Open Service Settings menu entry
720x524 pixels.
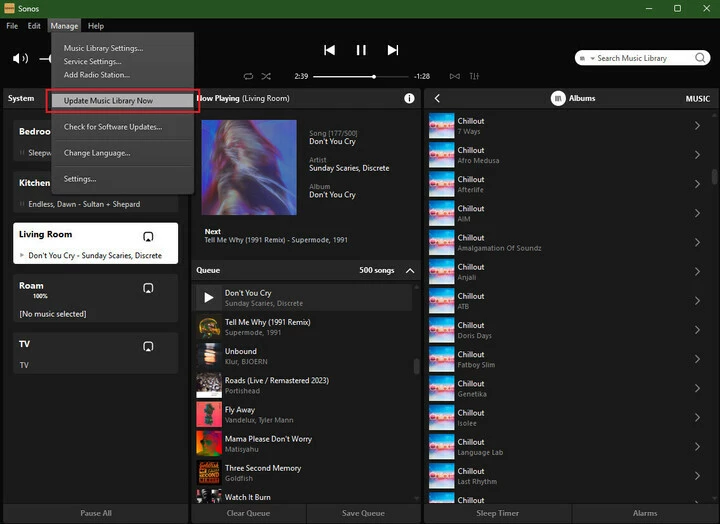92,62
